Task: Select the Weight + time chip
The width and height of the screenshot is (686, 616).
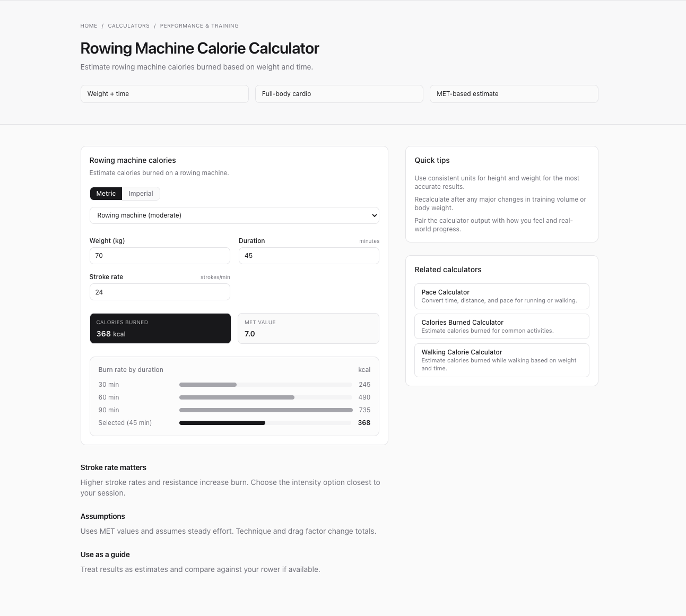Action: pos(164,94)
